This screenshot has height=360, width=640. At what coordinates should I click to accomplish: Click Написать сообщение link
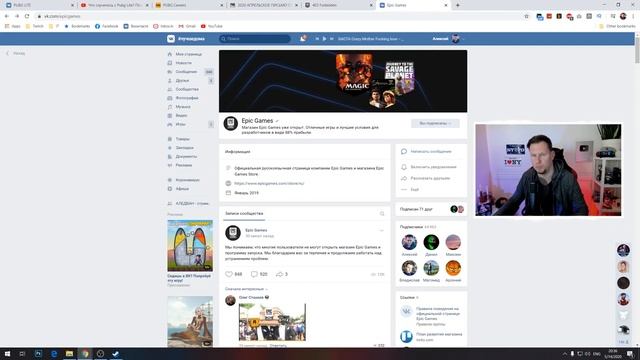[431, 151]
